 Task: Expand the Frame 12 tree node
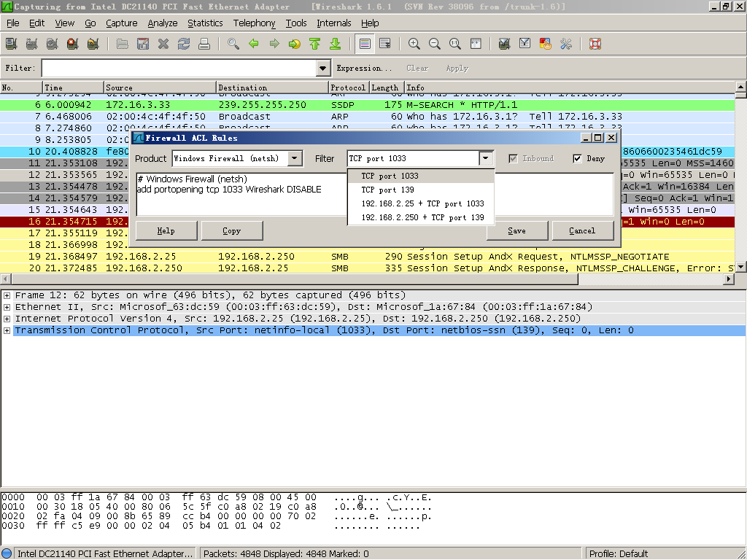(x=7, y=295)
